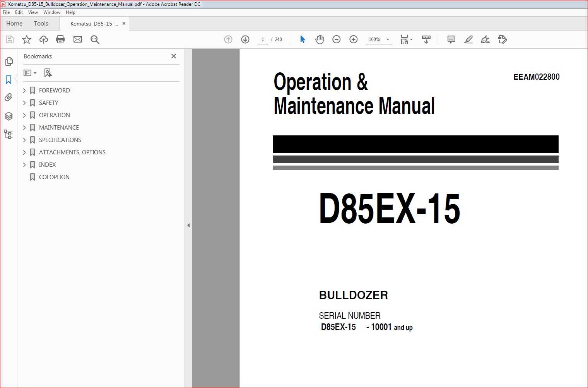Send file by email envelope icon
This screenshot has width=588, height=388.
pyautogui.click(x=78, y=39)
